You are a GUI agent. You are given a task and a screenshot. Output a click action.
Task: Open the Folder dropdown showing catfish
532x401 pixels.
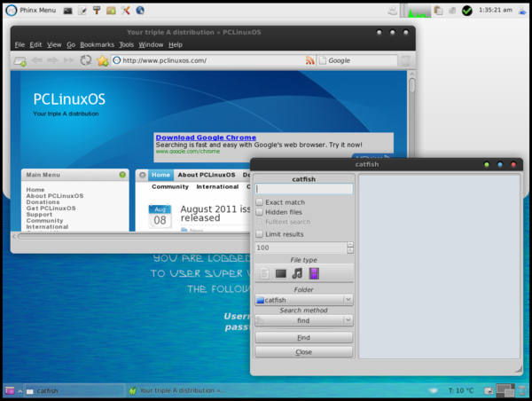pos(304,300)
